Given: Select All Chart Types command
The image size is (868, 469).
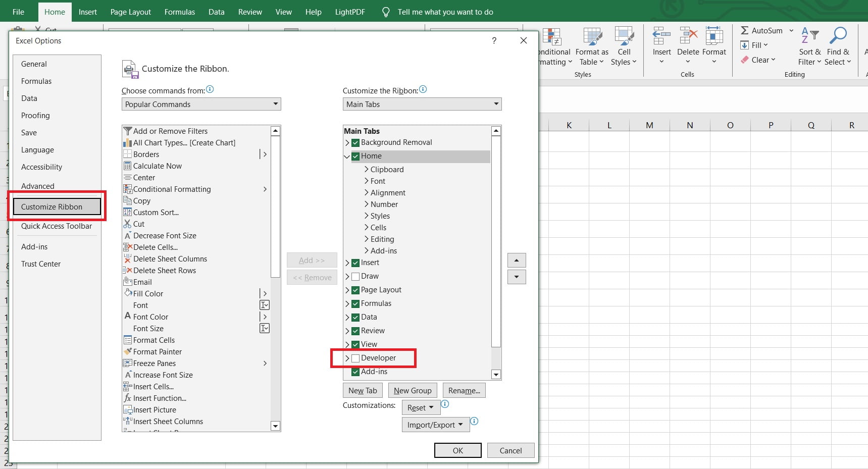Looking at the screenshot, I should [196, 142].
